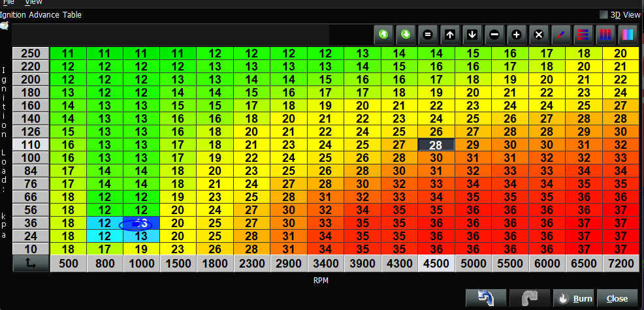Viewport: 644px width, 310px height.
Task: Open the View menu
Action: tap(33, 3)
